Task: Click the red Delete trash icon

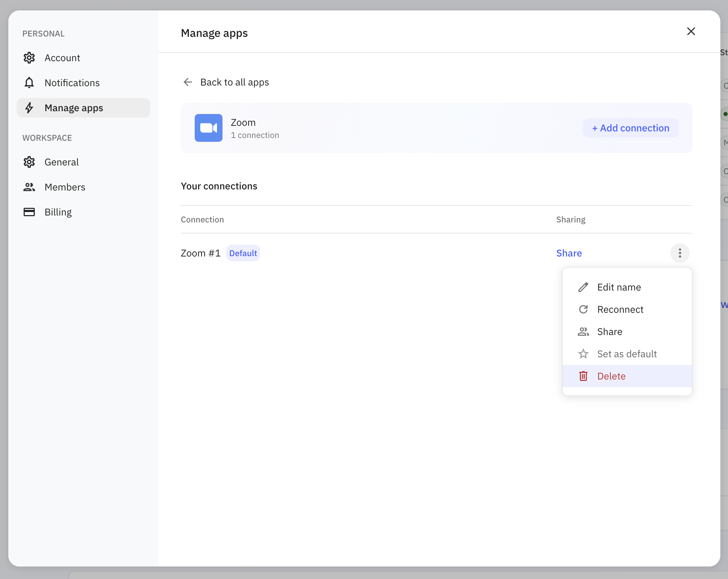Action: 583,376
